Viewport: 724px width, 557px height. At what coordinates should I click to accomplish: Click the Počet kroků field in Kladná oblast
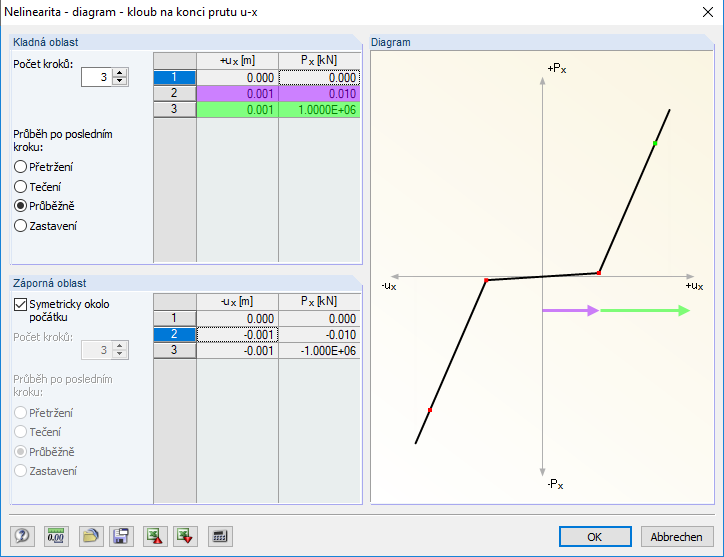[x=97, y=77]
